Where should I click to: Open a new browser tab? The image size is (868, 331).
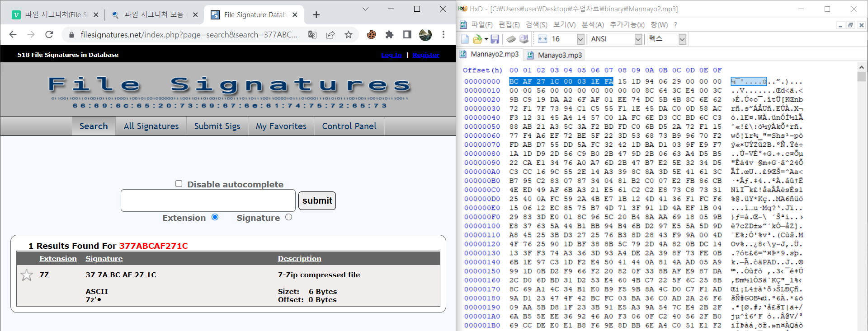(x=316, y=15)
